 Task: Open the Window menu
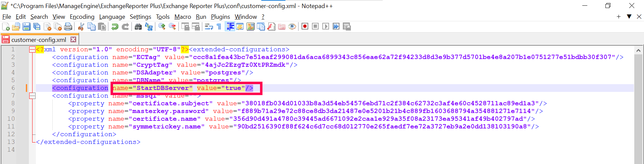click(246, 17)
